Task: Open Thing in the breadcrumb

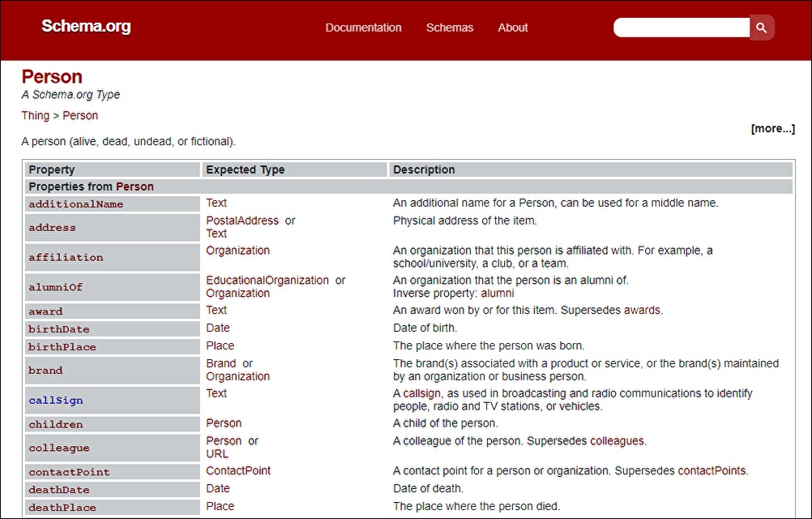Action: coord(35,115)
